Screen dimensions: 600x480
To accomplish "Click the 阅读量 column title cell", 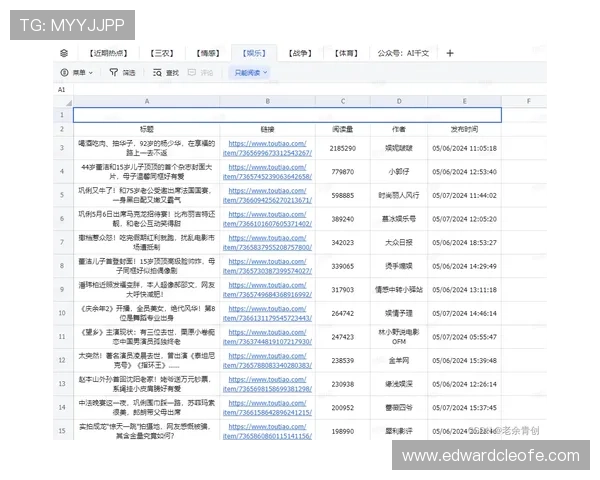I will pyautogui.click(x=343, y=129).
